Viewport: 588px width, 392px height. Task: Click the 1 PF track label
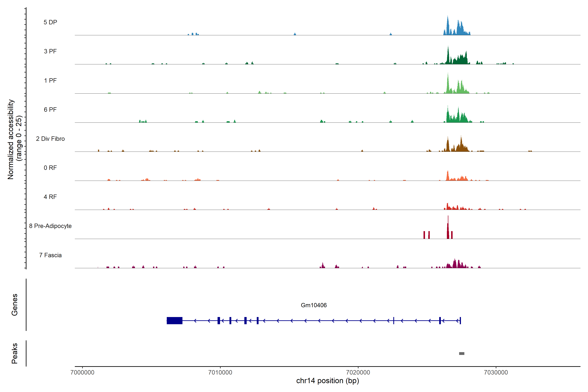point(50,81)
